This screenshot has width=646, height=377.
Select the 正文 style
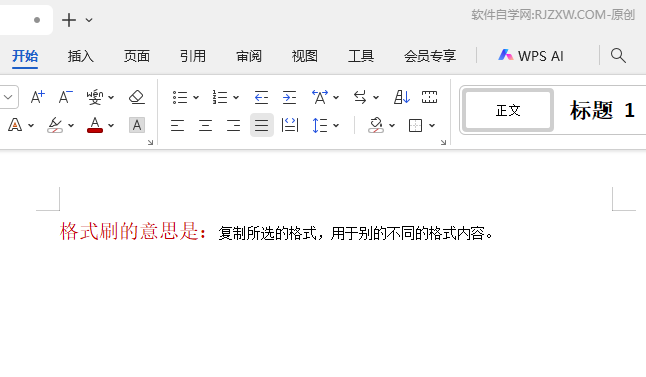[x=508, y=110]
